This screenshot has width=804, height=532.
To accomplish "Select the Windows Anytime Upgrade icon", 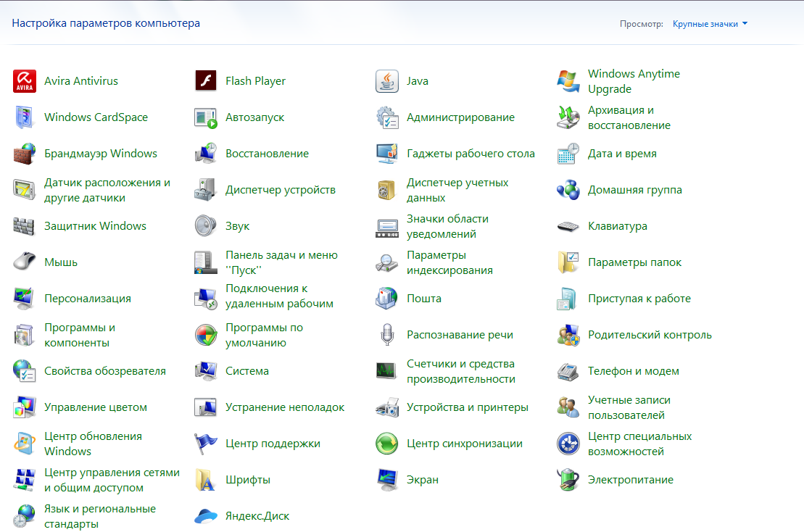I will click(568, 81).
